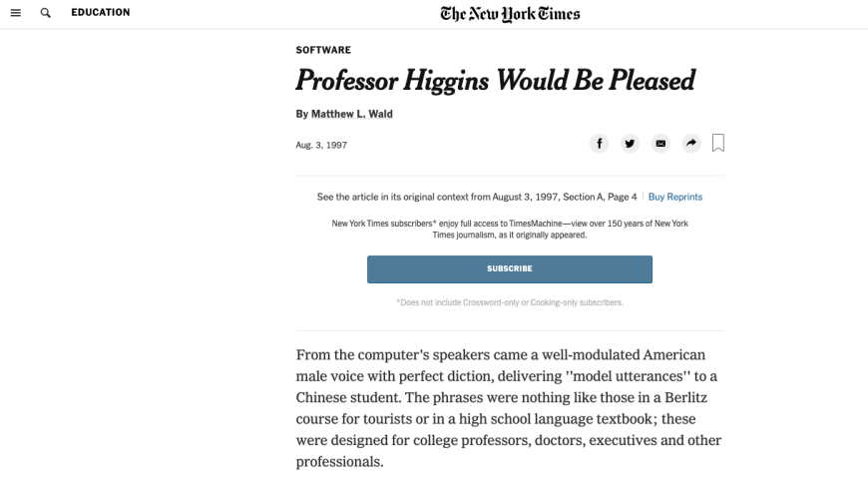868x485 pixels.
Task: Follow the Buy Reprints link
Action: click(675, 197)
